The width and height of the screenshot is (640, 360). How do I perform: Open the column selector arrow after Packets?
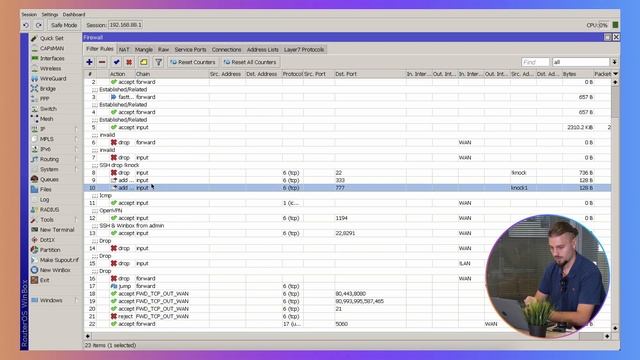coord(616,74)
